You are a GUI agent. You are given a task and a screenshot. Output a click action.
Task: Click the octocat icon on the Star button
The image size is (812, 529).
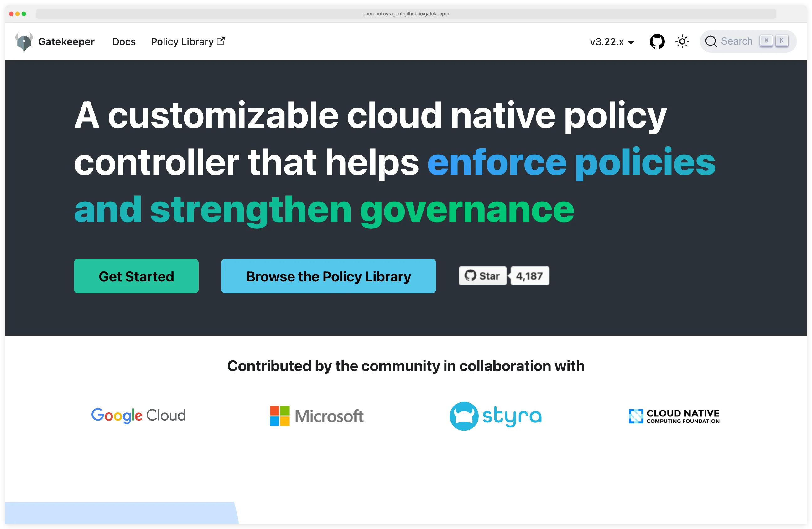pos(471,276)
